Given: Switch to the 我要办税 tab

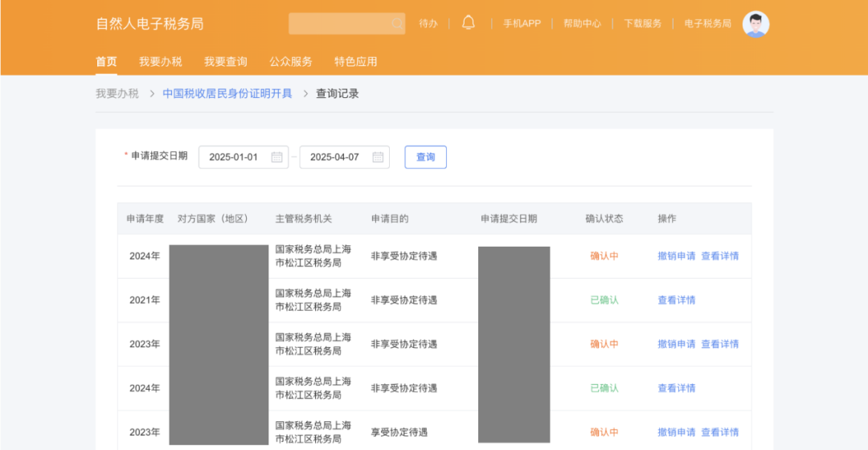Looking at the screenshot, I should pos(160,62).
